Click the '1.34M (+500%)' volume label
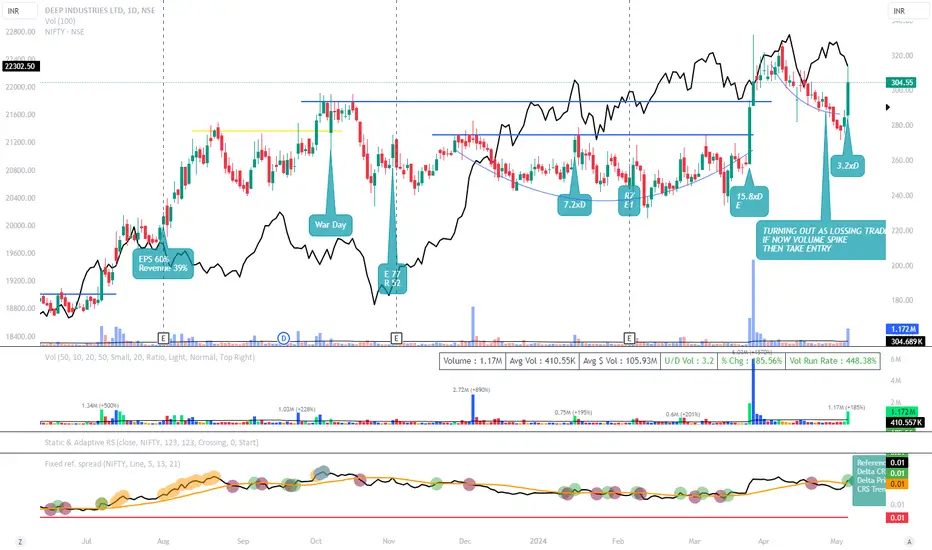Image resolution: width=932 pixels, height=550 pixels. click(x=100, y=406)
